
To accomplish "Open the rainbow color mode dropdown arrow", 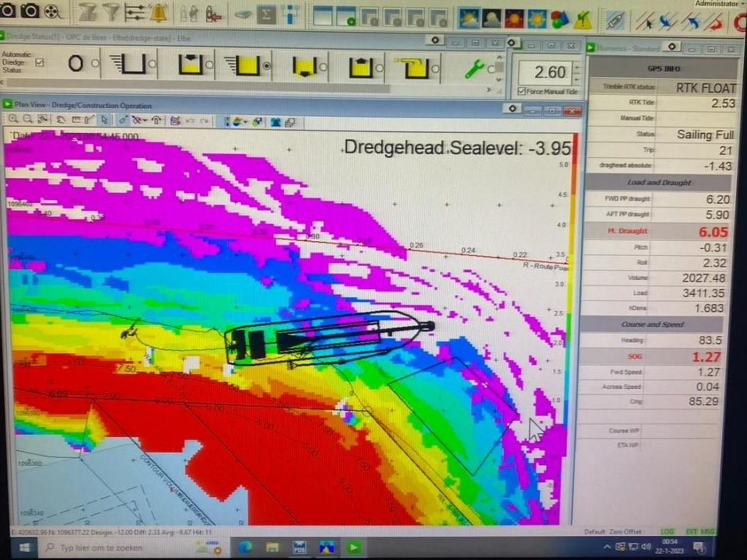I will point(245,122).
